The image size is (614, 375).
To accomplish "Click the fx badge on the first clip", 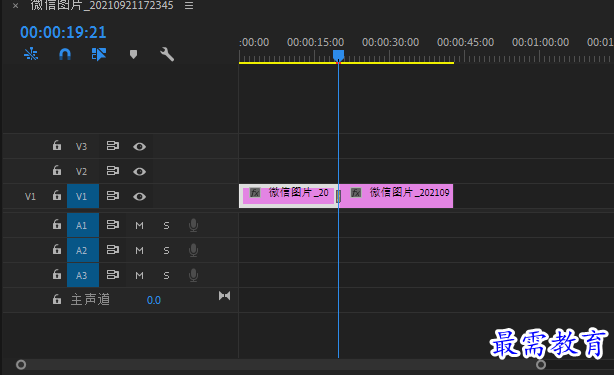I will point(255,193).
